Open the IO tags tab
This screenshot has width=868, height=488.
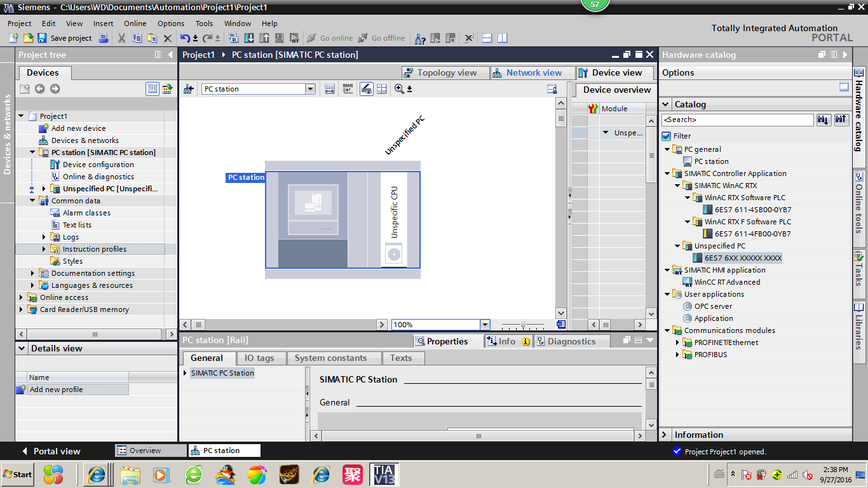point(260,358)
